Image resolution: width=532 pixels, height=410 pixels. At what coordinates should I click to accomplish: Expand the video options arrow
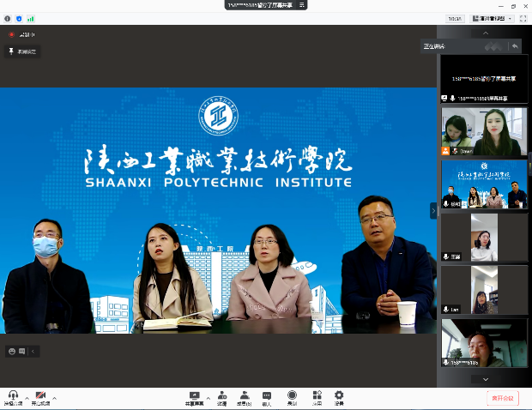coord(54,399)
